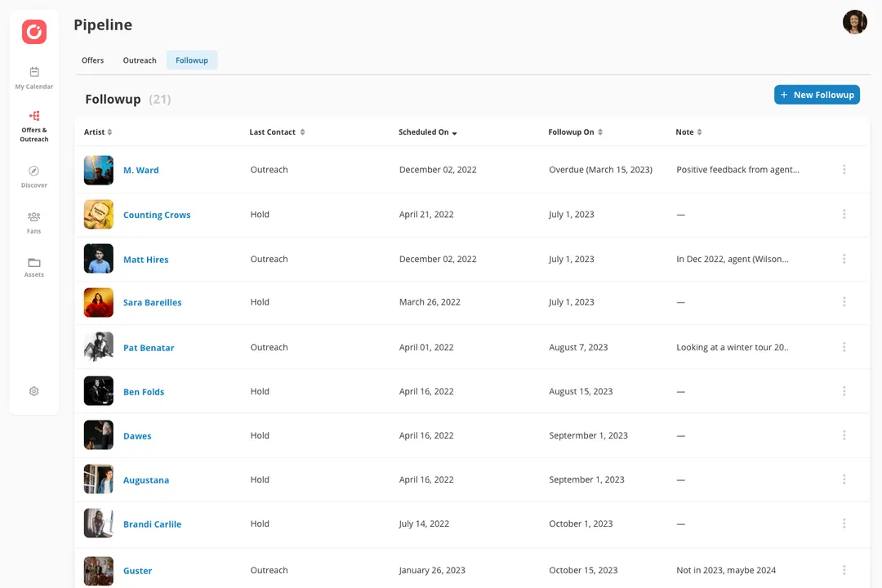Image resolution: width=882 pixels, height=588 pixels.
Task: Open row menu for Brandi Carlile
Action: pyautogui.click(x=844, y=523)
